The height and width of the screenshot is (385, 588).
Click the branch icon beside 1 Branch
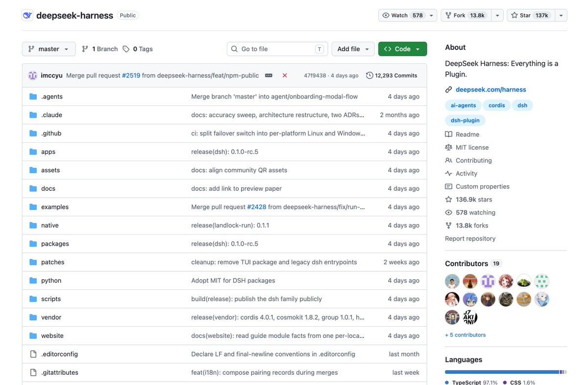click(x=85, y=49)
